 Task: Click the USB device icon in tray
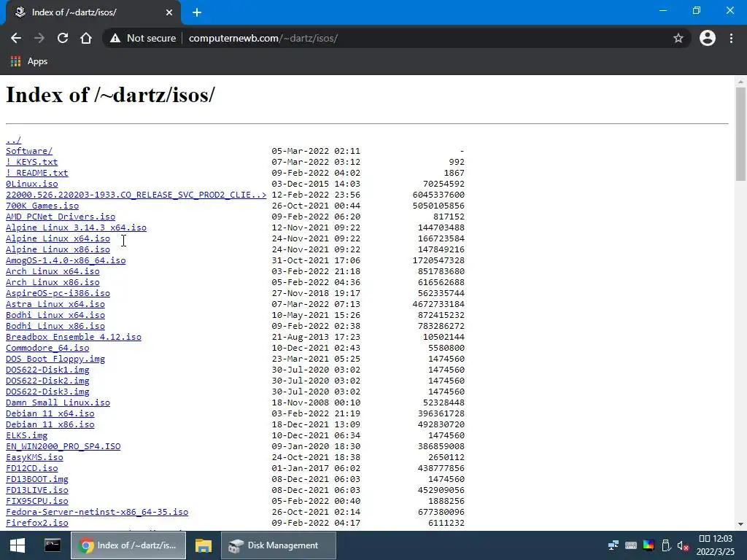pos(666,545)
